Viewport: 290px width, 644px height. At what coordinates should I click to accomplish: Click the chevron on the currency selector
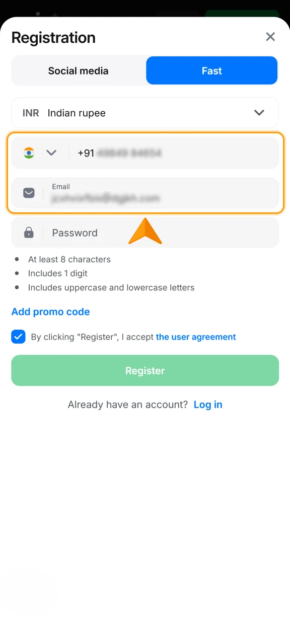click(259, 113)
